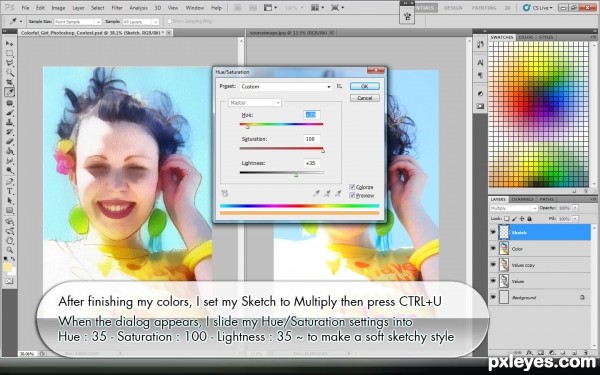The image size is (600, 375).
Task: Open the File menu
Action: [25, 8]
